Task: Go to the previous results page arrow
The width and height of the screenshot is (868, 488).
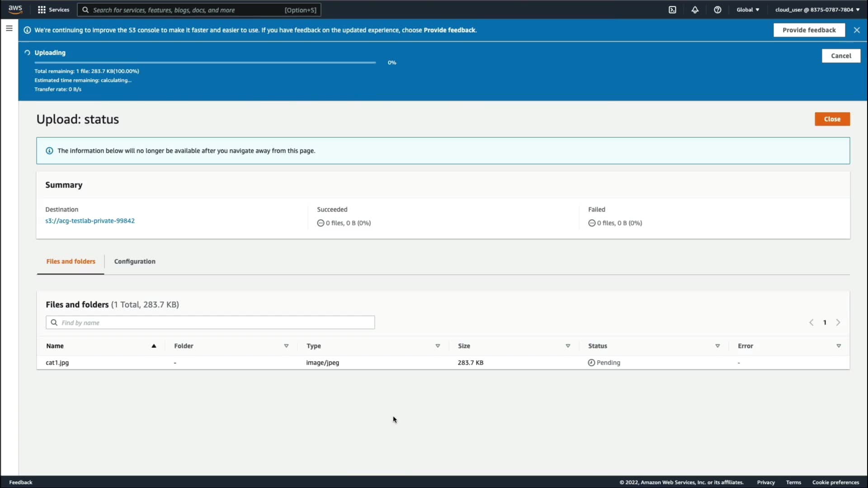Action: [x=811, y=322]
